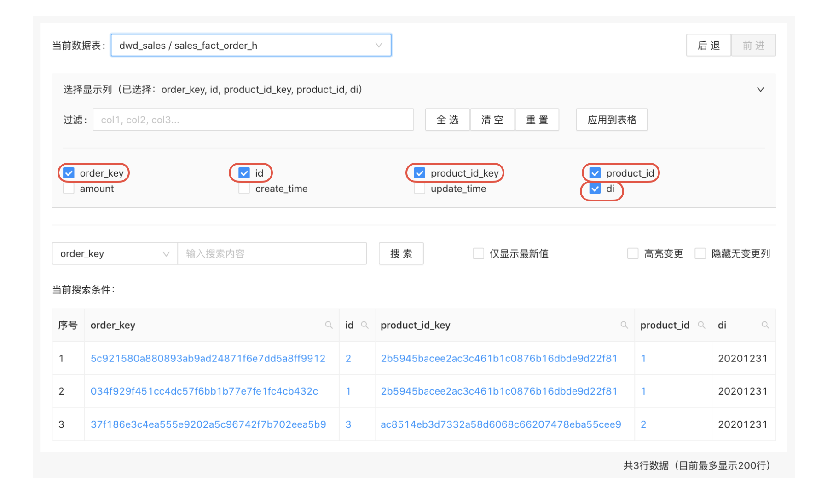Click the search icon in the di column header
Viewport: 833px width, 504px height.
coord(765,325)
